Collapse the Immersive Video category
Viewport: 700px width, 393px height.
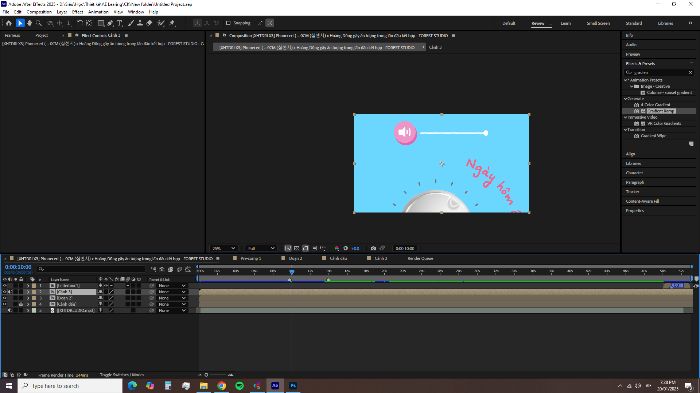pyautogui.click(x=626, y=117)
